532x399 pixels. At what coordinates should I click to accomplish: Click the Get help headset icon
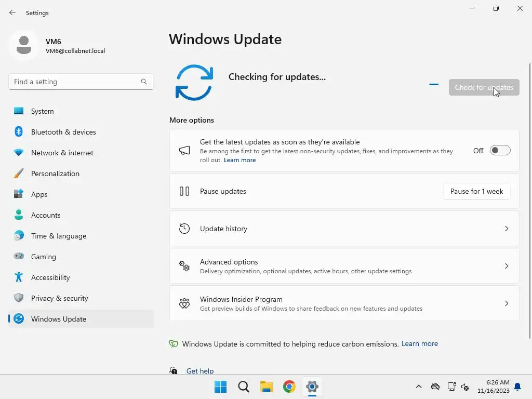(174, 370)
